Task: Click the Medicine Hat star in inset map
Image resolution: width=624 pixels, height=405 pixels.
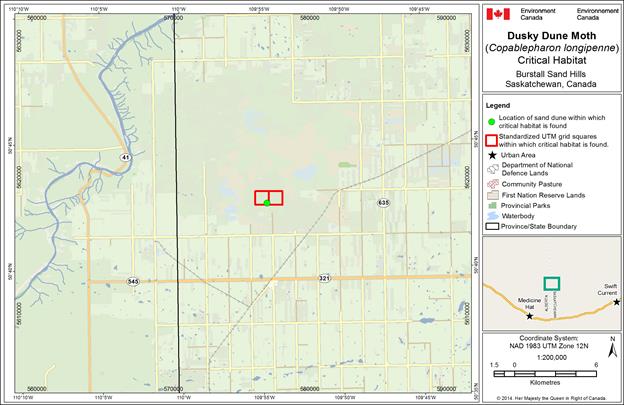Action: coord(529,315)
